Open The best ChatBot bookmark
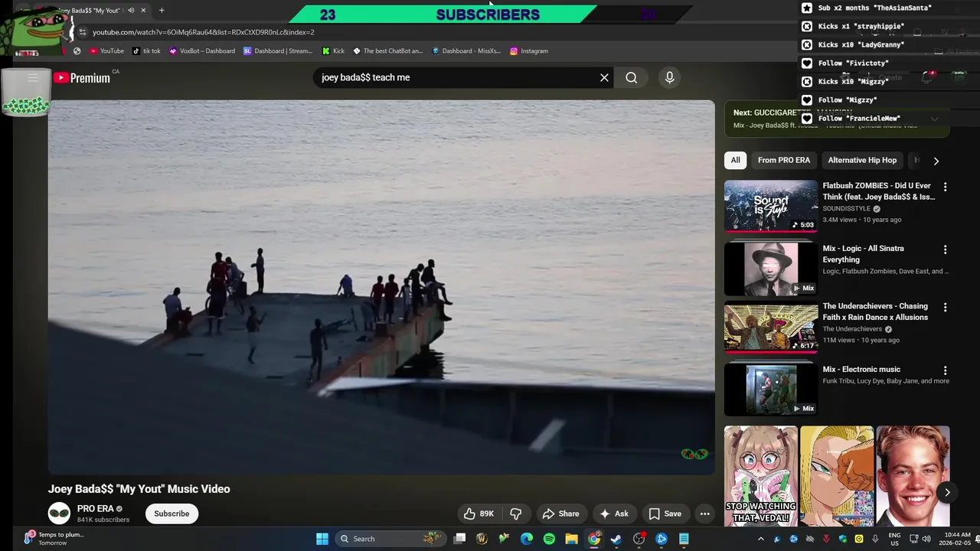This screenshot has height=551, width=980. [387, 51]
